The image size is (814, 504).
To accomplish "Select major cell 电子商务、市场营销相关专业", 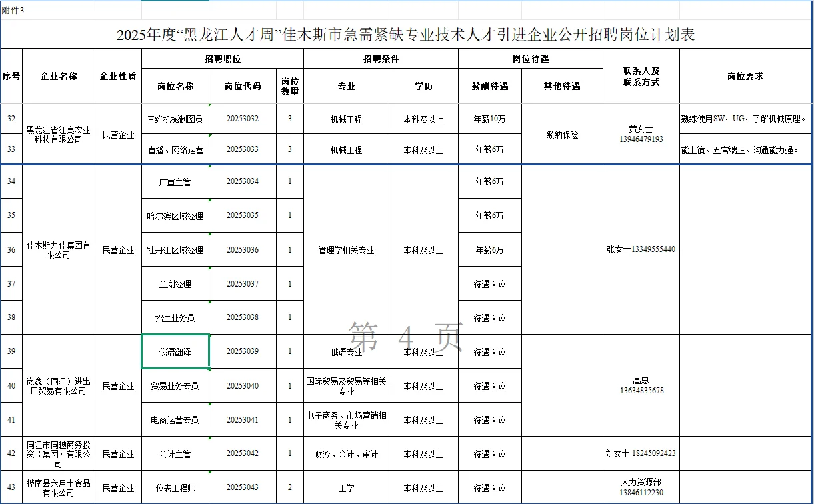I will coord(346,419).
